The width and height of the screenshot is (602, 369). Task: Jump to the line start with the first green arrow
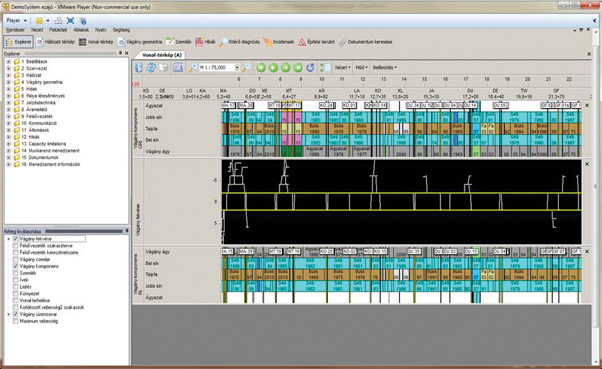[261, 68]
